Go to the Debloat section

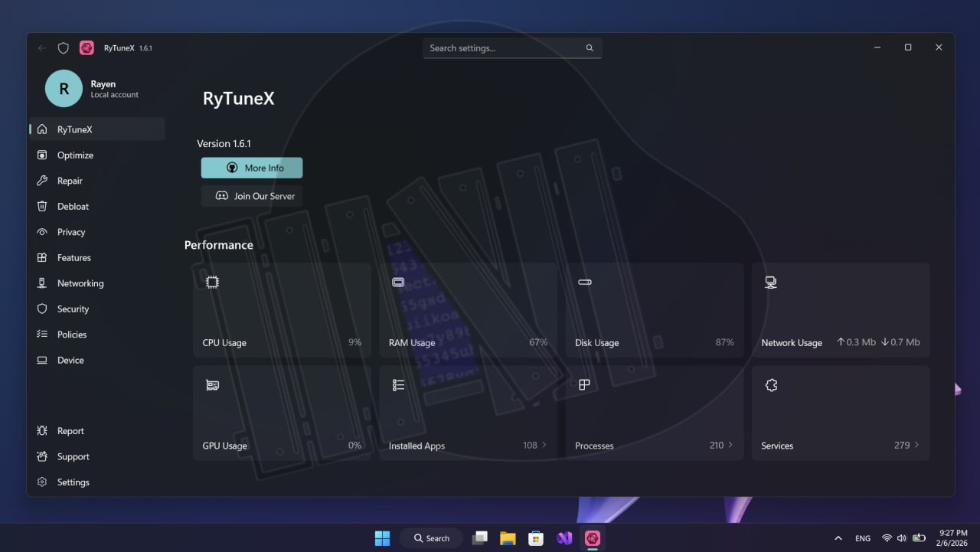pos(73,207)
